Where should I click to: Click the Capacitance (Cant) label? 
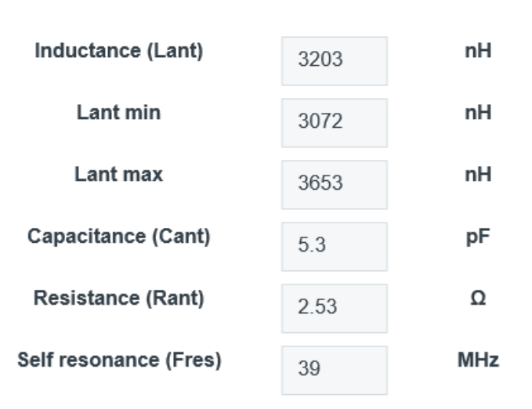click(119, 237)
